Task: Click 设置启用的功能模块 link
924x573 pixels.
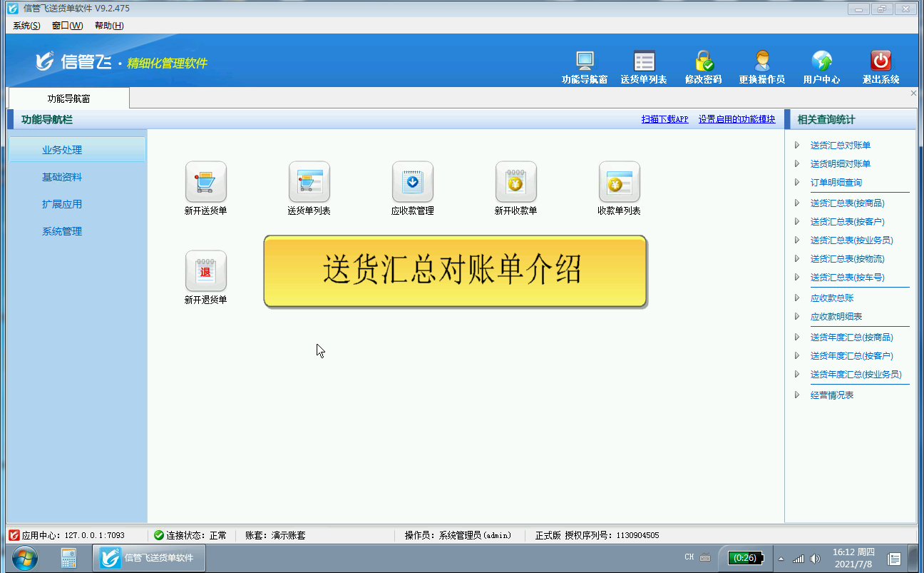Action: tap(736, 120)
